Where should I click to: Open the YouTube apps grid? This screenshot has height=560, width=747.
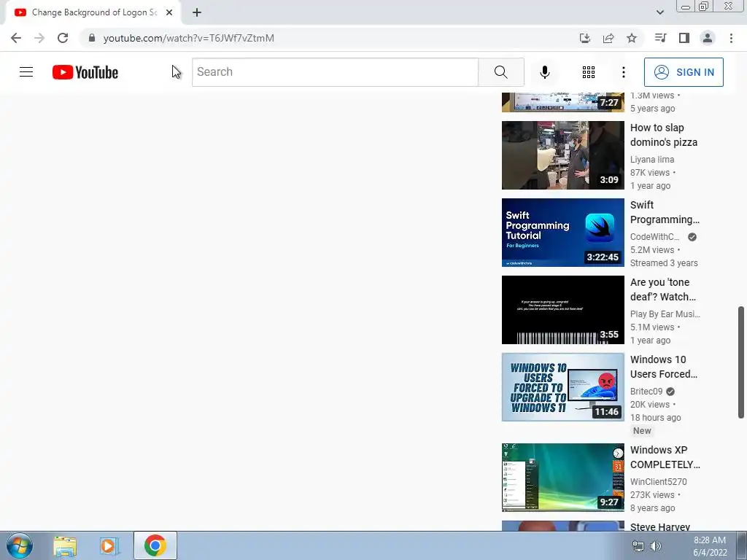pyautogui.click(x=589, y=72)
